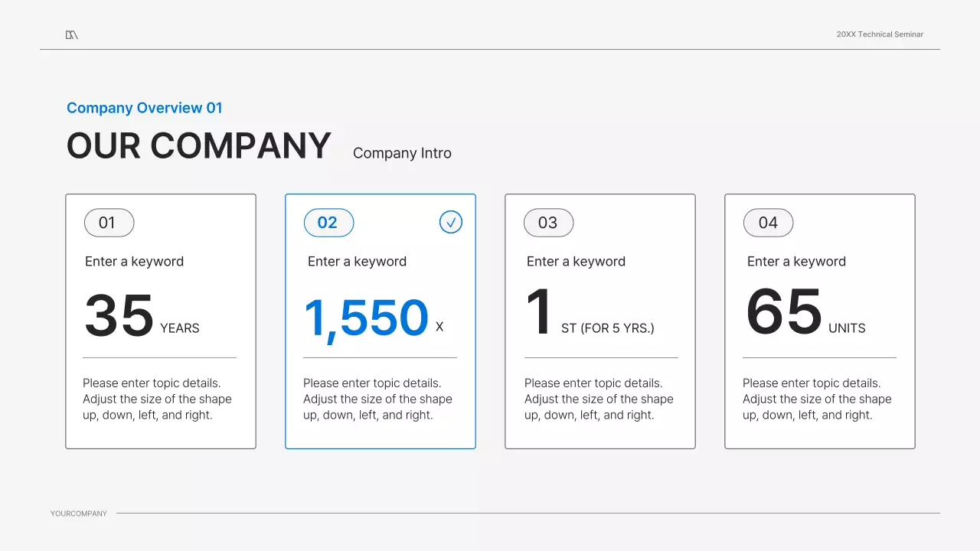
Task: Click the 20XX Technical Seminar header text
Action: (x=880, y=34)
